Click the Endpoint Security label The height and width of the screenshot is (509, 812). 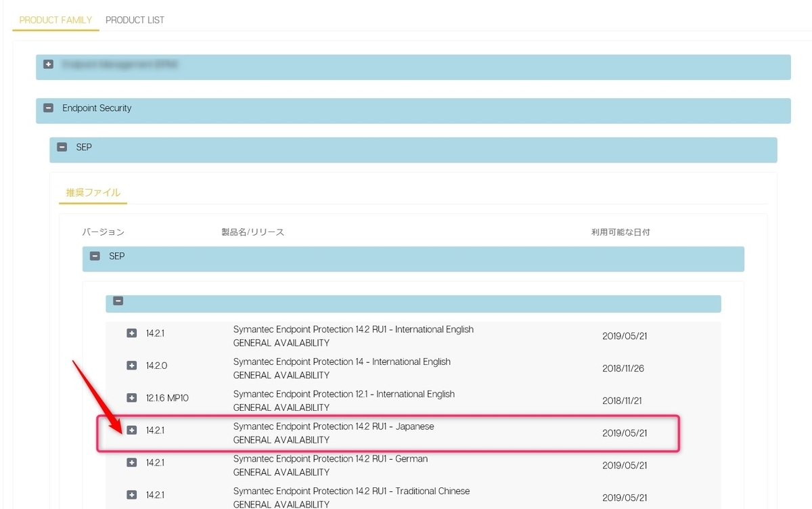click(x=97, y=108)
